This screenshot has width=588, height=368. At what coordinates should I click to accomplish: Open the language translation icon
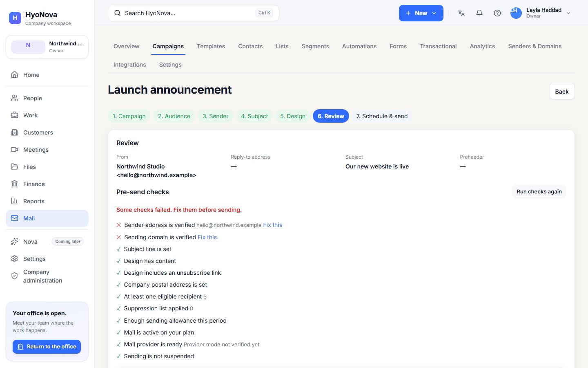(461, 13)
